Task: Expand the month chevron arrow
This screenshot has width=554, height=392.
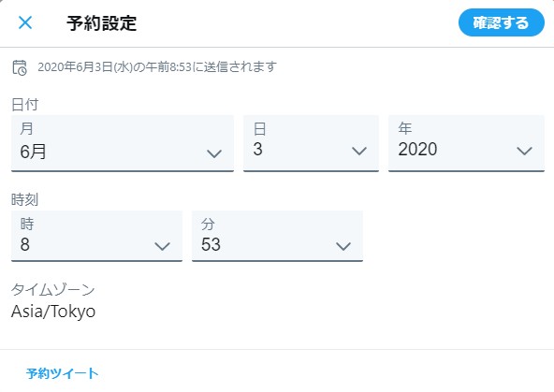Action: coord(214,153)
